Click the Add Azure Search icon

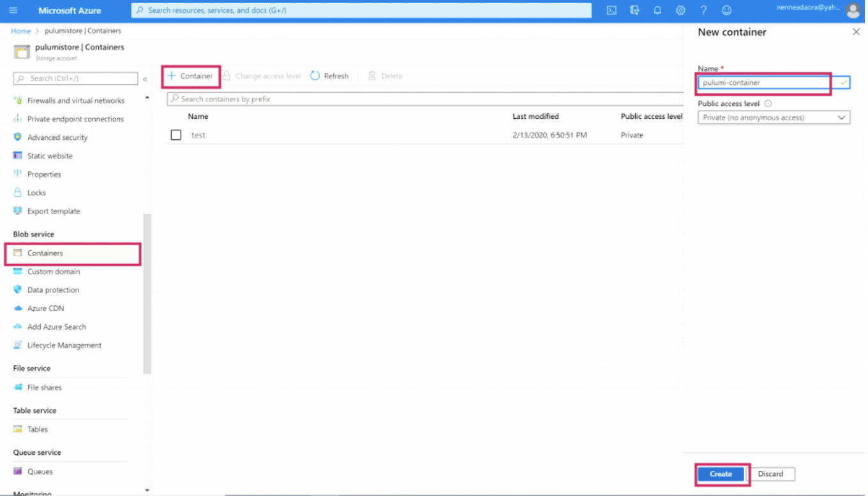[x=18, y=328]
